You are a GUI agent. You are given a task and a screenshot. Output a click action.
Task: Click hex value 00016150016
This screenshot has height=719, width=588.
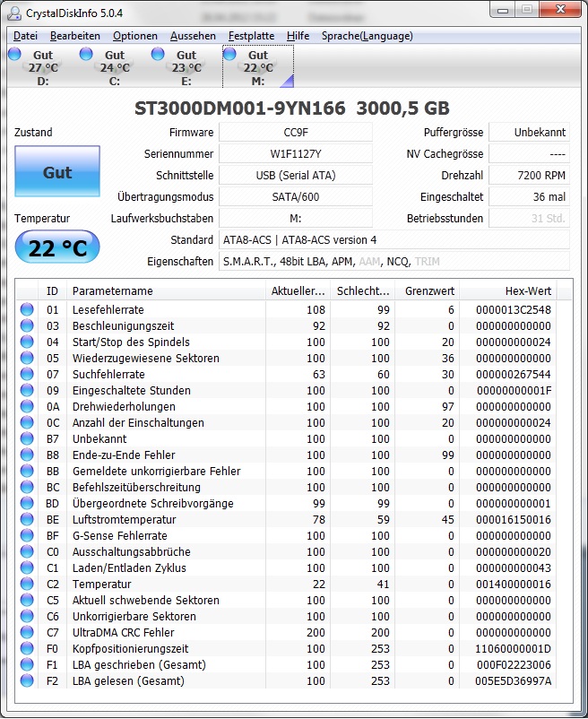(514, 519)
